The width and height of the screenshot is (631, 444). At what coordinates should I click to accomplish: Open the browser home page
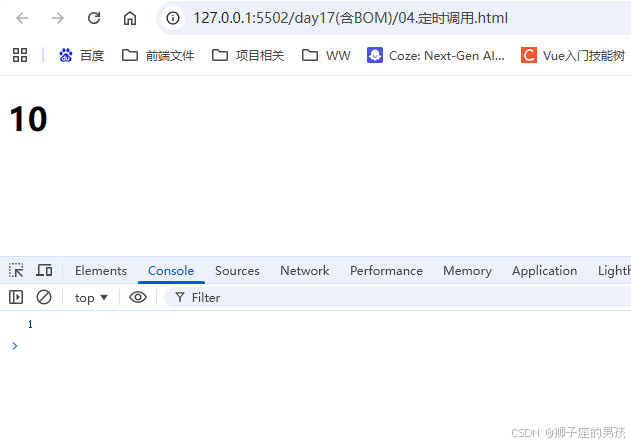tap(130, 18)
